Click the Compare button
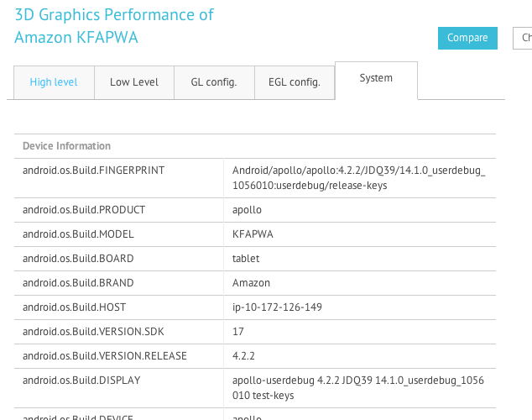This screenshot has height=420, width=532. point(467,38)
